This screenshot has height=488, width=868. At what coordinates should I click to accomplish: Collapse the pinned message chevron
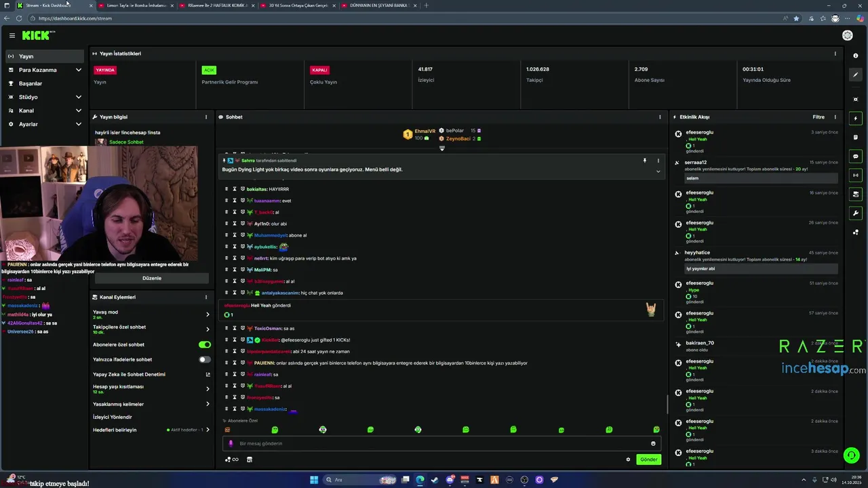point(658,171)
